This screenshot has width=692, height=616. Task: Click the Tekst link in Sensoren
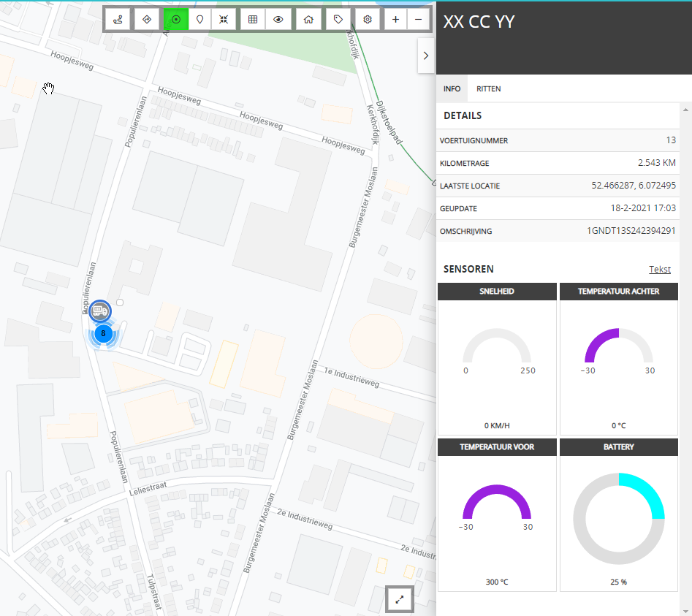point(660,269)
